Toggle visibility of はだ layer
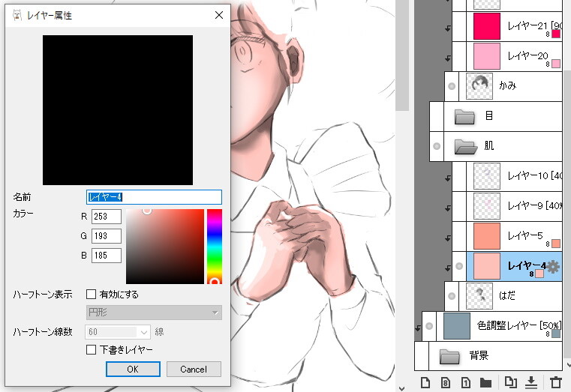The width and height of the screenshot is (571, 392). [452, 296]
